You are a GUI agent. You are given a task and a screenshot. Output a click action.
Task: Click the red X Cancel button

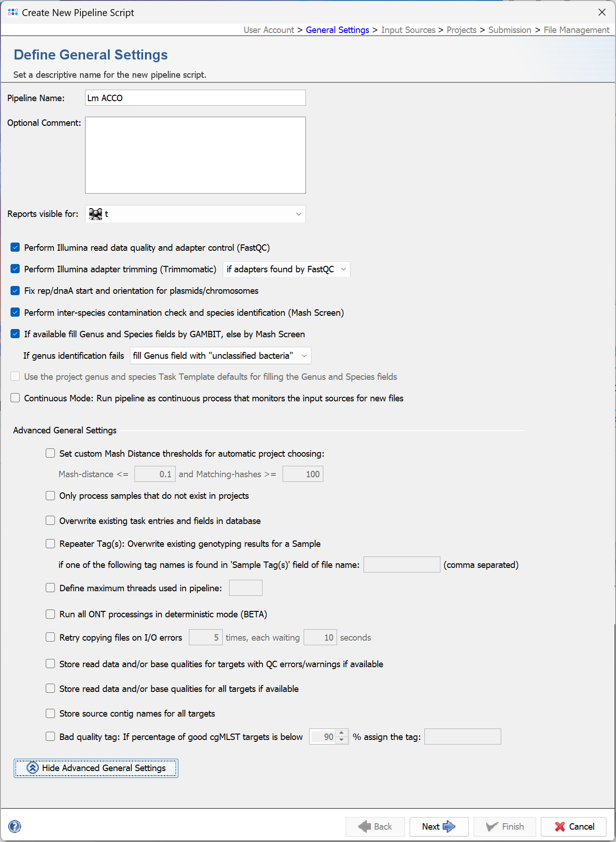[574, 826]
